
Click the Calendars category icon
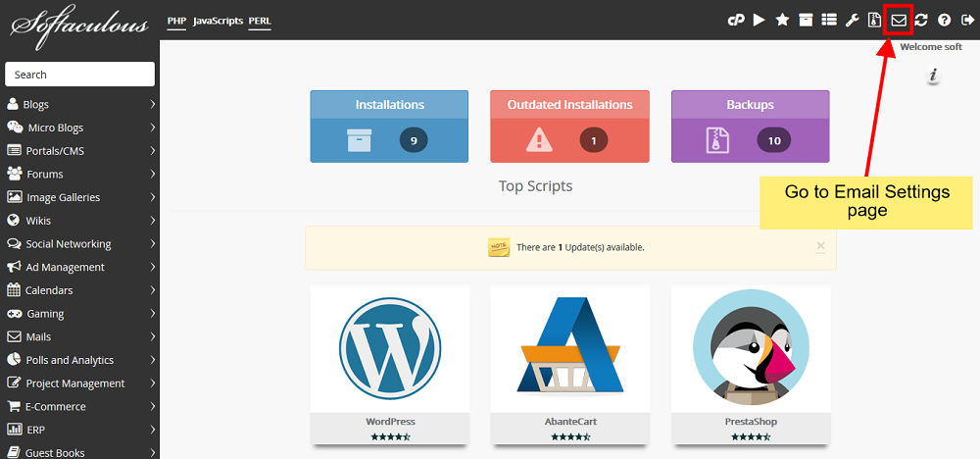point(13,289)
